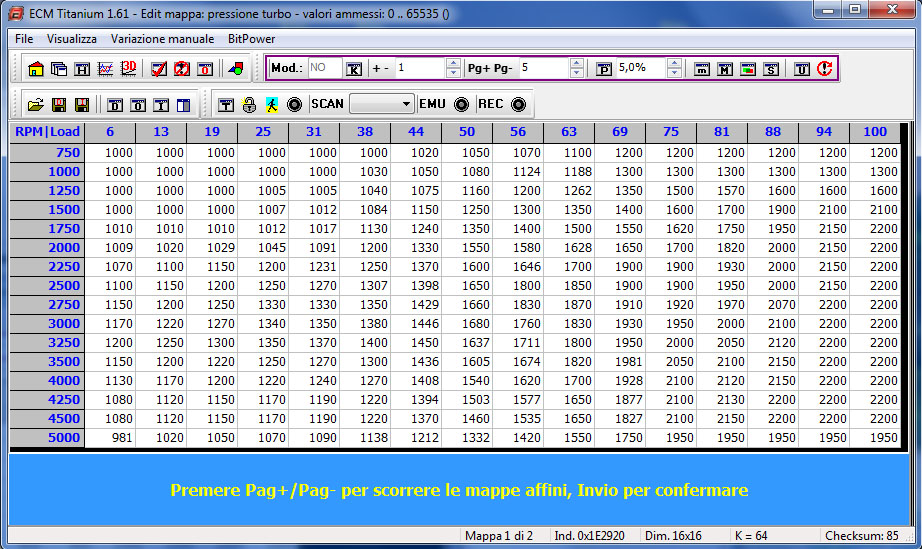Click the I window icon
922x549 pixels.
tap(161, 105)
